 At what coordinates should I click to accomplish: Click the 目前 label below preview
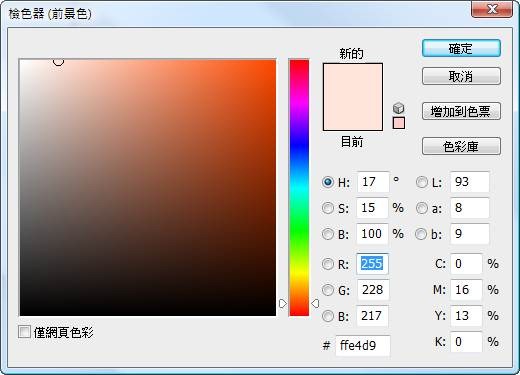(x=352, y=142)
